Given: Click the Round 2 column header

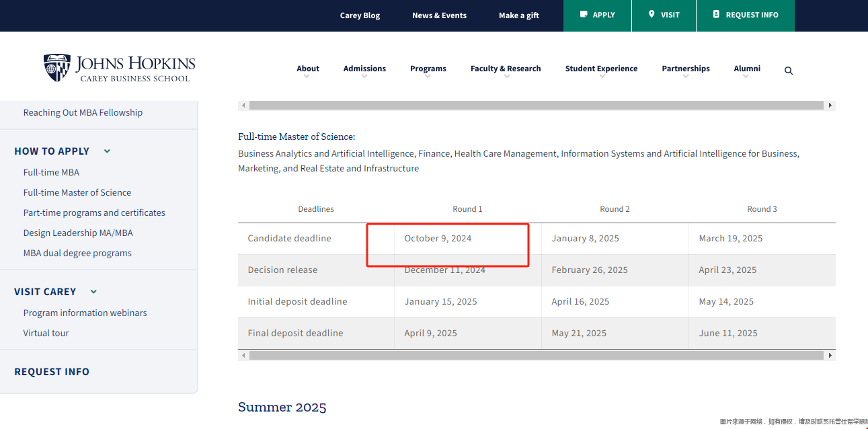Looking at the screenshot, I should tap(615, 209).
